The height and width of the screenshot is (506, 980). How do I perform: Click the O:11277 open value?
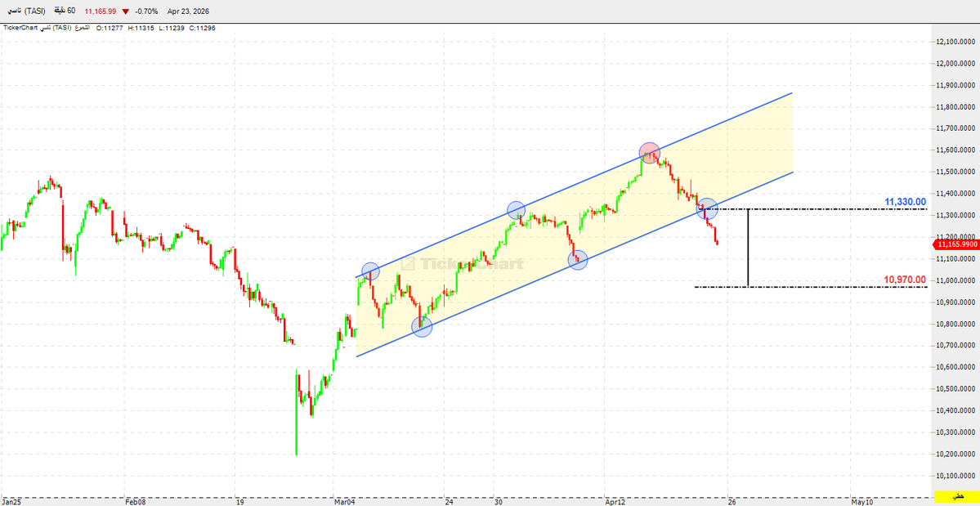109,28
